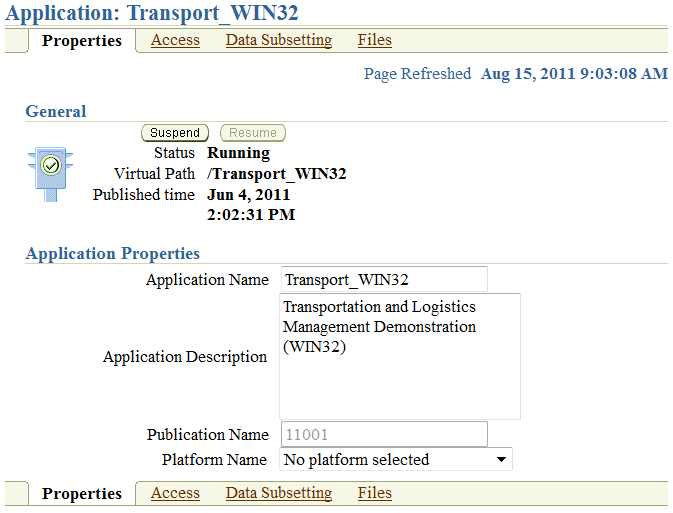Click the Application Name text field
The image size is (673, 513).
[x=383, y=280]
